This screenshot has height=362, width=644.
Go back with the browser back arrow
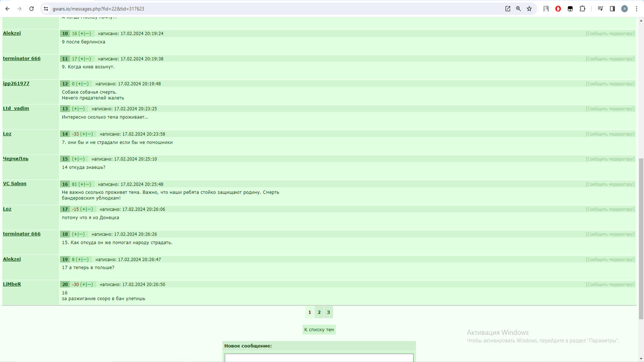8,9
